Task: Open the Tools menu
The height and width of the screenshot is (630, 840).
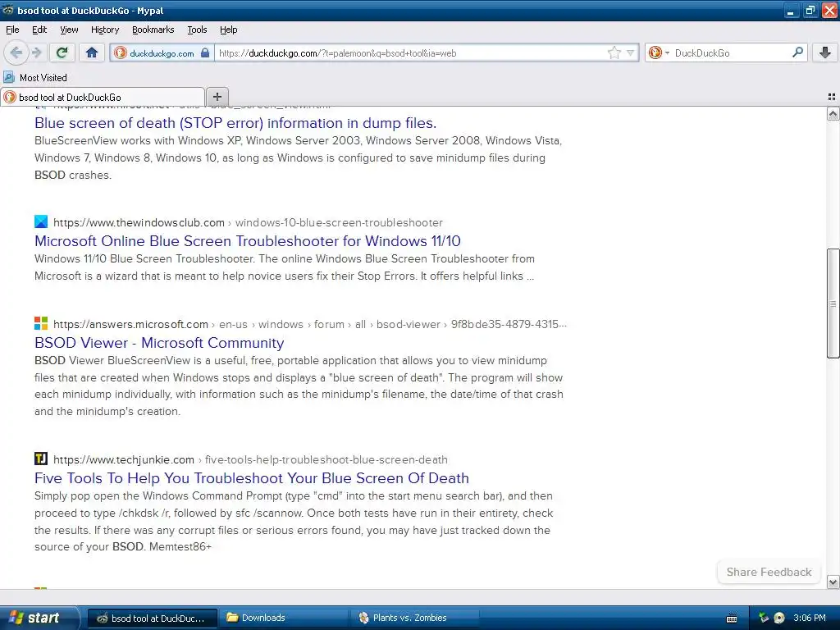Action: click(x=197, y=30)
